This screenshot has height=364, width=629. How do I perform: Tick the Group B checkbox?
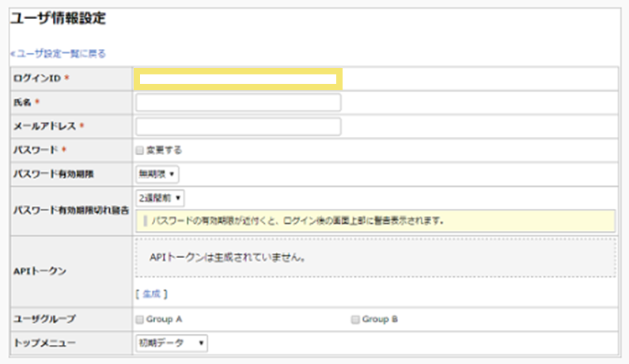(354, 320)
